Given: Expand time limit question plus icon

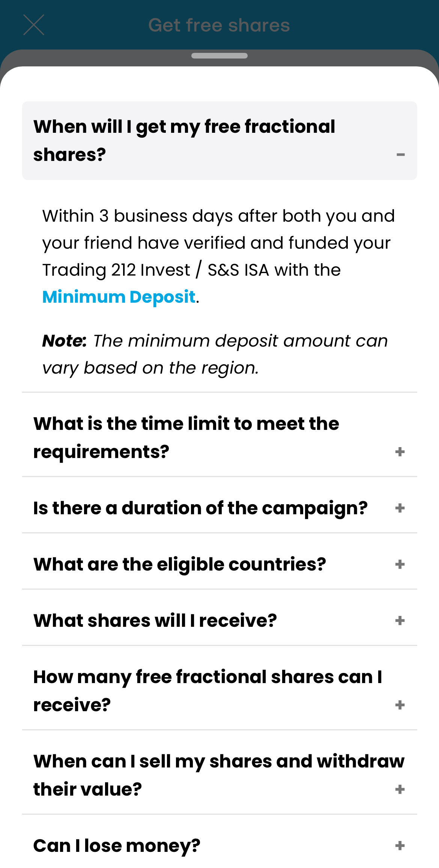Looking at the screenshot, I should coord(400,452).
